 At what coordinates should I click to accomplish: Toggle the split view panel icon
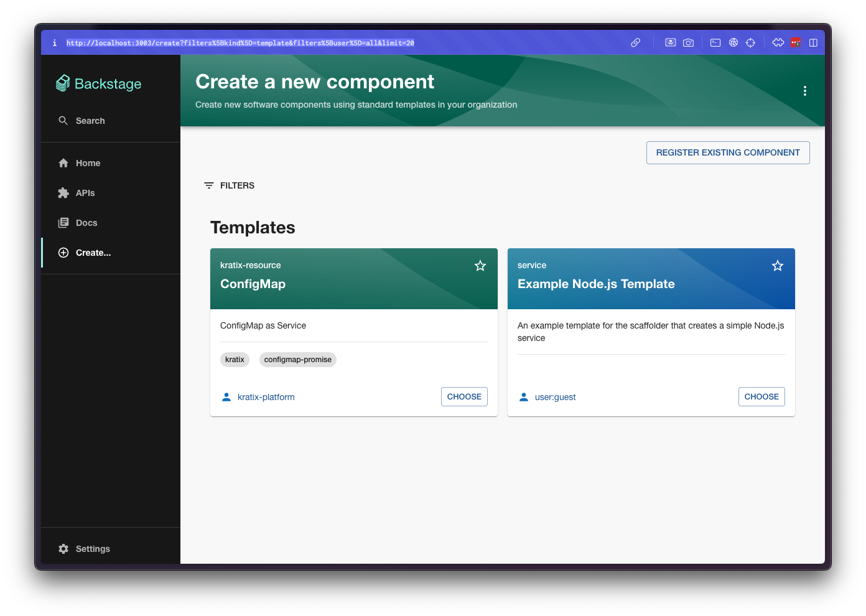click(813, 43)
